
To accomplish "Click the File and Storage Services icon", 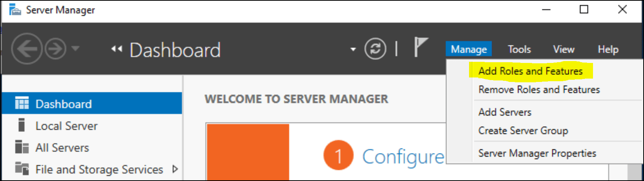I will pos(22,168).
